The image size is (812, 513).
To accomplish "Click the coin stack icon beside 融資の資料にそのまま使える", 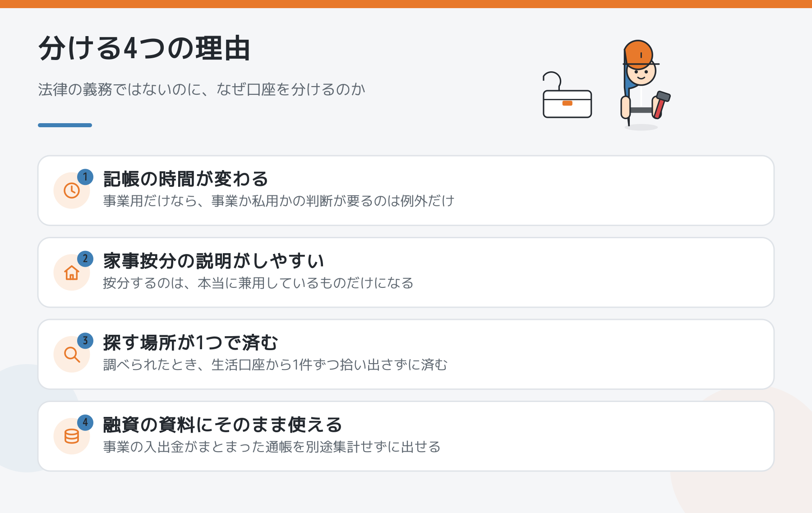I will pyautogui.click(x=72, y=436).
